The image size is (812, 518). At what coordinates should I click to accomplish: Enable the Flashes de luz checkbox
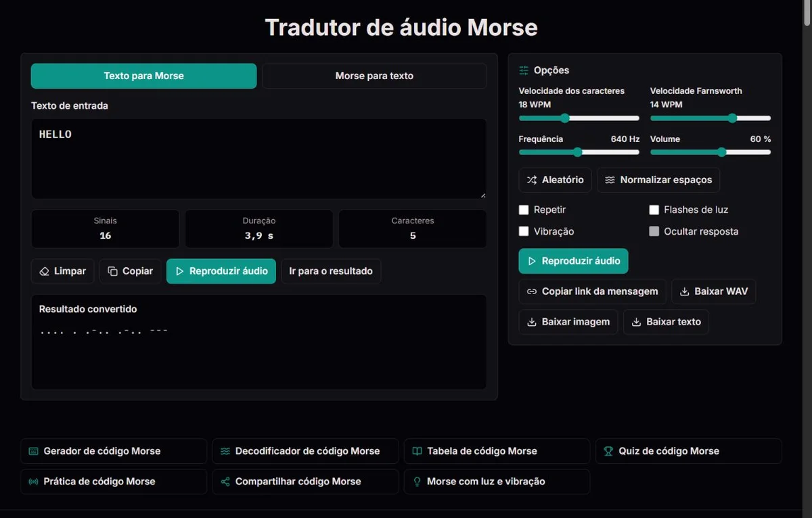(x=654, y=210)
